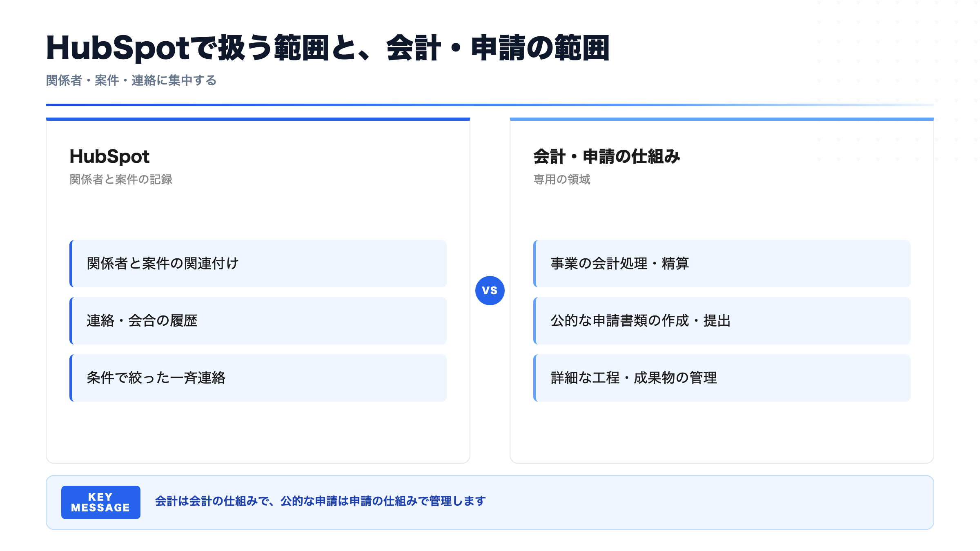980x551 pixels.
Task: Select item '事業の会計処理・精算'
Action: coord(722,264)
